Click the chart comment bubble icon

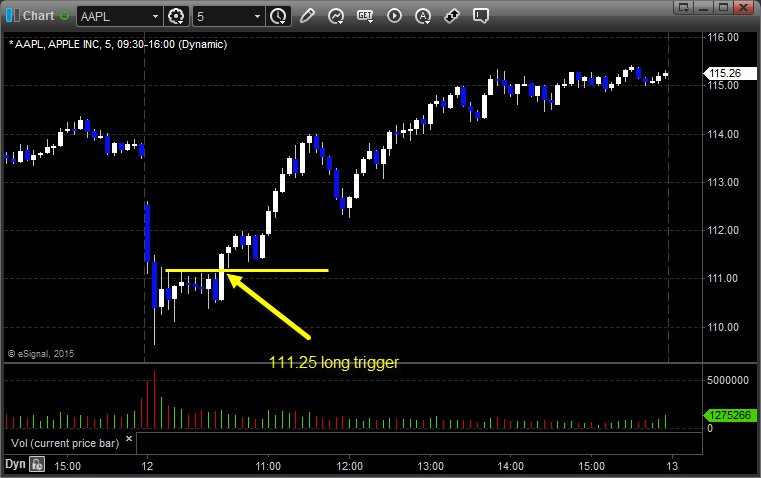click(480, 16)
